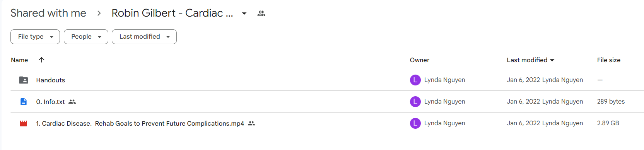This screenshot has width=644, height=150.
Task: Click the Robin Gilbert - Cardiac folder title
Action: (172, 13)
